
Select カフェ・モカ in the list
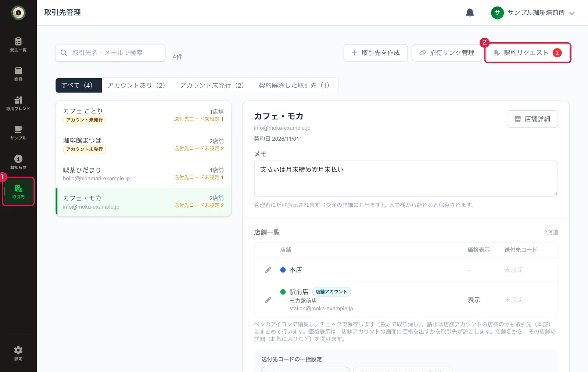tap(143, 202)
